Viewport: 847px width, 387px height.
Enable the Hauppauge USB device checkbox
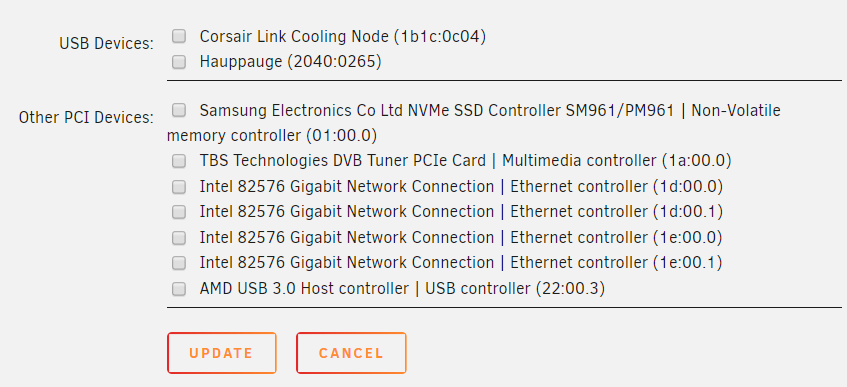[x=179, y=62]
